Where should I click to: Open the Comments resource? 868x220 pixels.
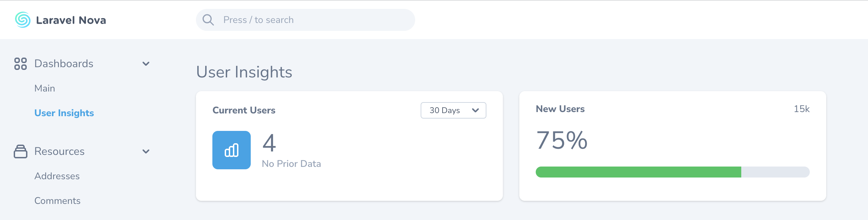pyautogui.click(x=58, y=201)
